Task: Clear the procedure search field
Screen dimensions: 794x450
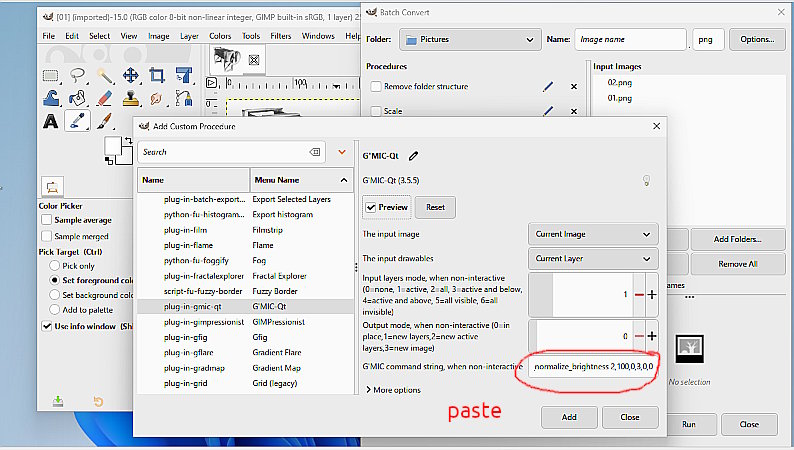Action: pyautogui.click(x=316, y=152)
